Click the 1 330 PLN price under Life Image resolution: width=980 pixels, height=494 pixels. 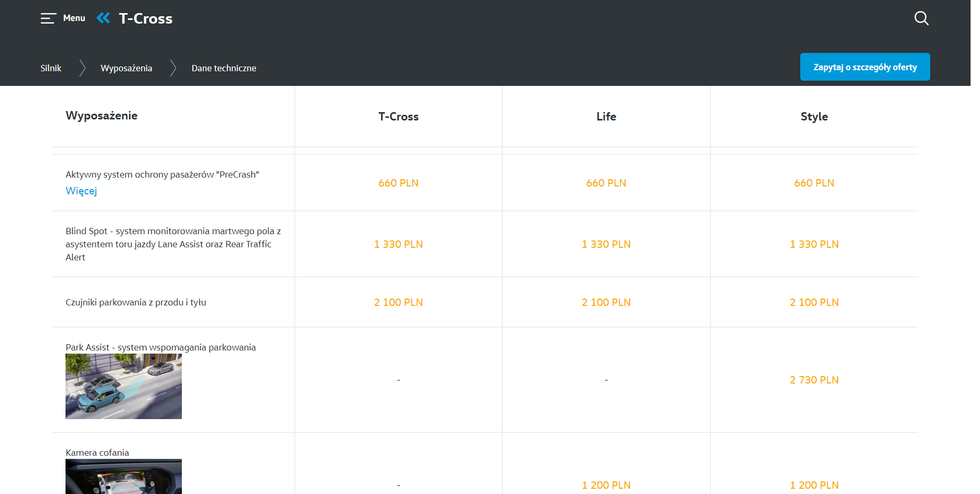click(606, 244)
